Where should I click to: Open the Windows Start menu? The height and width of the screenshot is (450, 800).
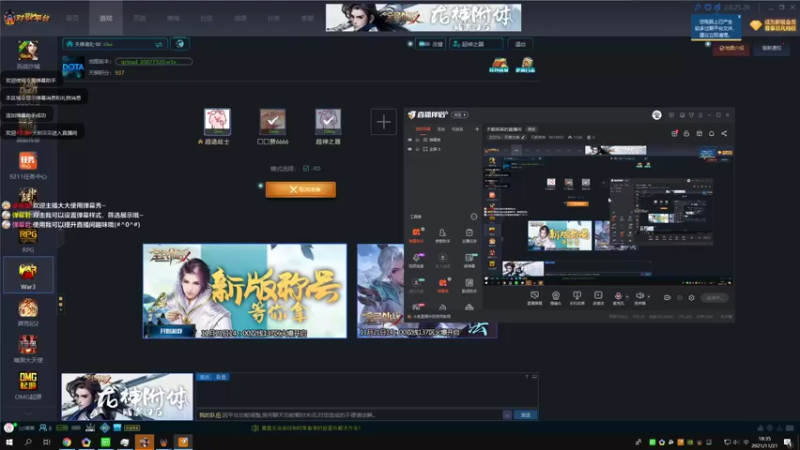(x=9, y=442)
